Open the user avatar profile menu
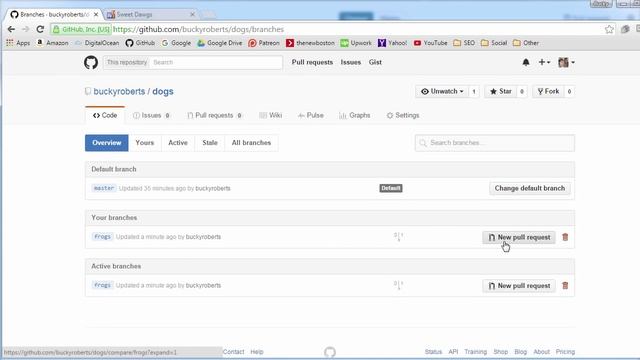The height and width of the screenshot is (360, 640). (566, 62)
